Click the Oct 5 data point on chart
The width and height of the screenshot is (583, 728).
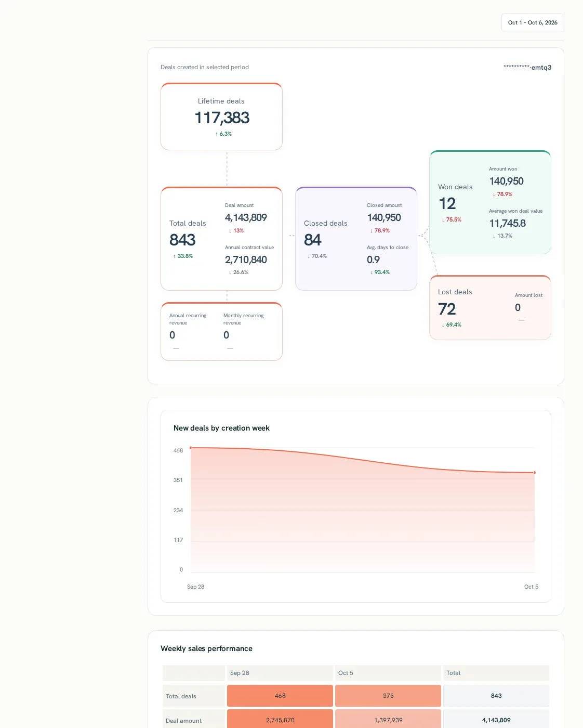(x=535, y=473)
